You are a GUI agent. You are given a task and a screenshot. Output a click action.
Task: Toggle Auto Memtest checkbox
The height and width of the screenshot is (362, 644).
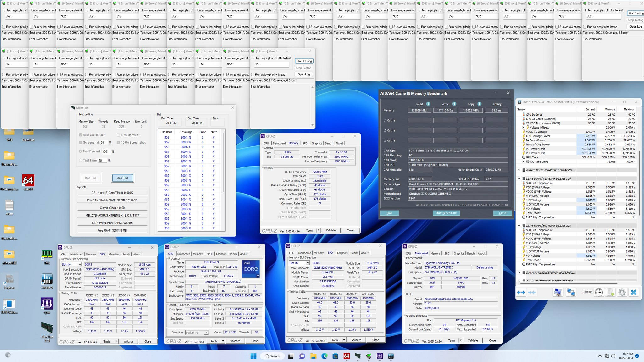tap(118, 135)
